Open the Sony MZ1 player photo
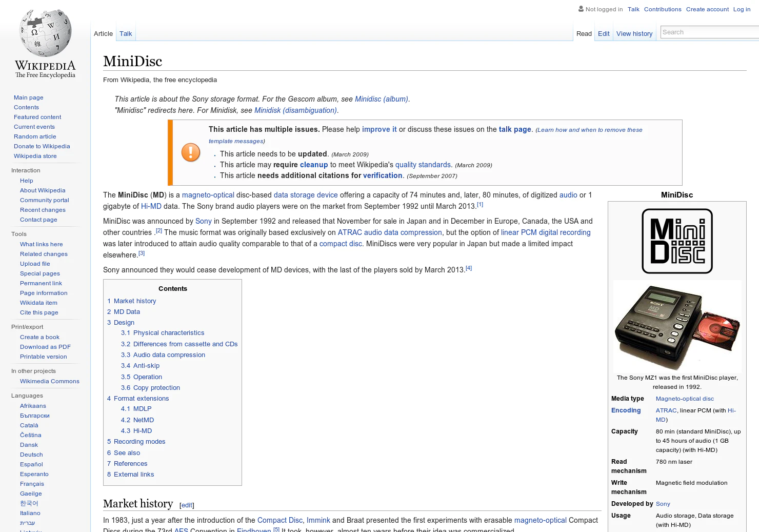 677,326
